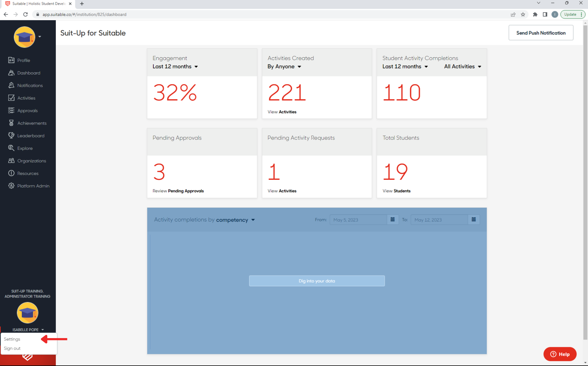This screenshot has height=366, width=588.
Task: Click the browser address bar URL
Action: tap(84, 14)
